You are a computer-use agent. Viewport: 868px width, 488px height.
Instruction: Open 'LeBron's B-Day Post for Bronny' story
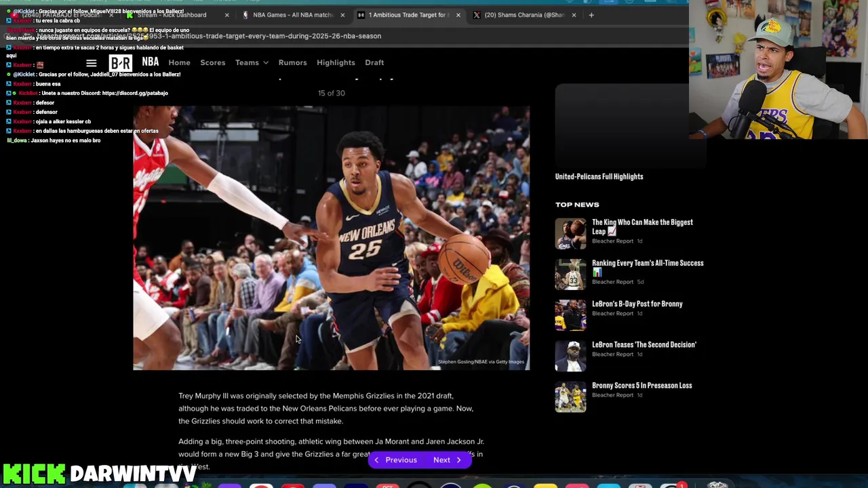(637, 304)
